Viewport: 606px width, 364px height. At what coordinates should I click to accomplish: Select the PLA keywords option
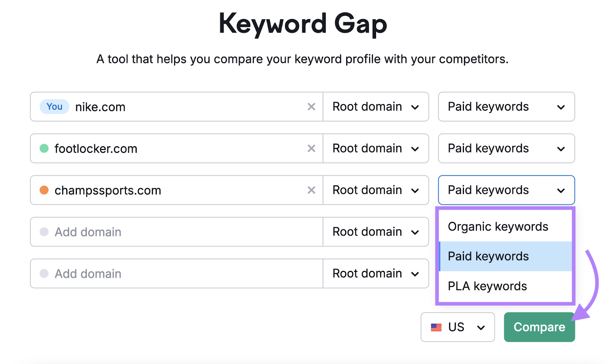487,286
